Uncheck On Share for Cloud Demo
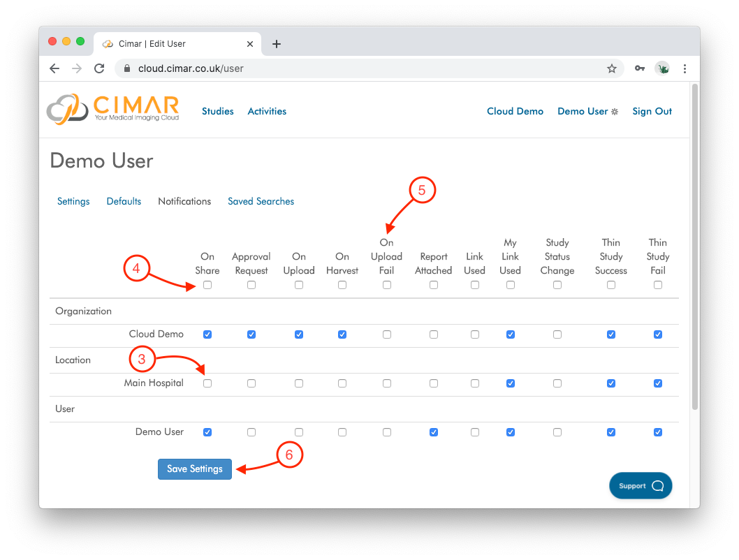The height and width of the screenshot is (560, 739). [x=207, y=334]
